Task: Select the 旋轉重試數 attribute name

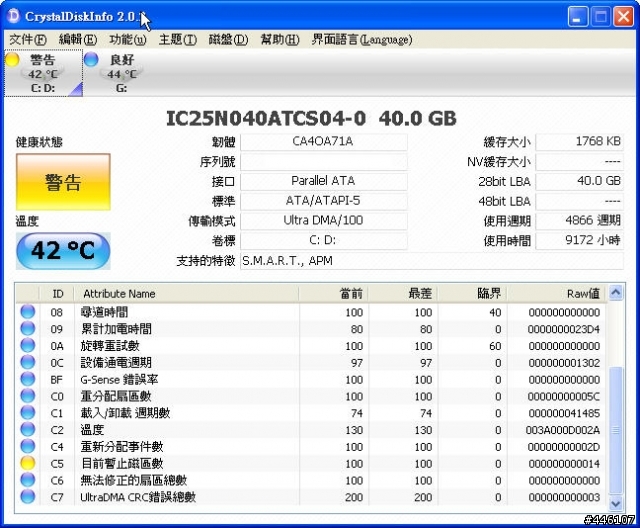Action: pos(110,346)
